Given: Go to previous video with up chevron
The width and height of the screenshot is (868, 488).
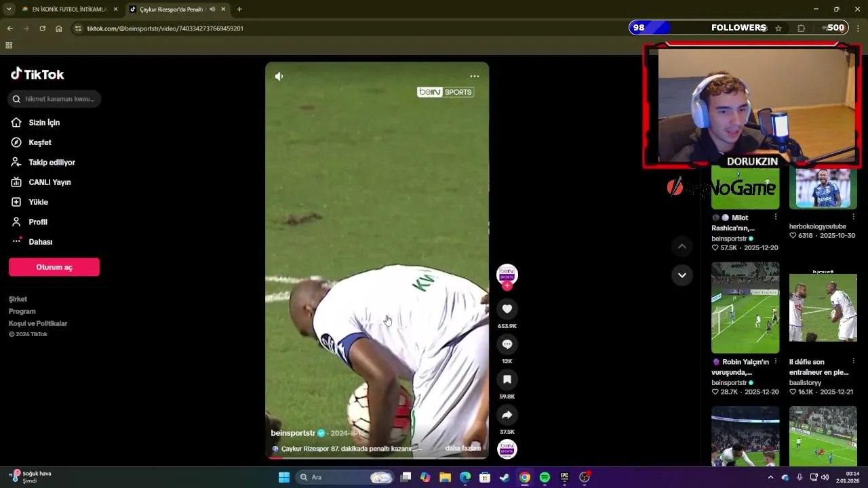Looking at the screenshot, I should 682,246.
